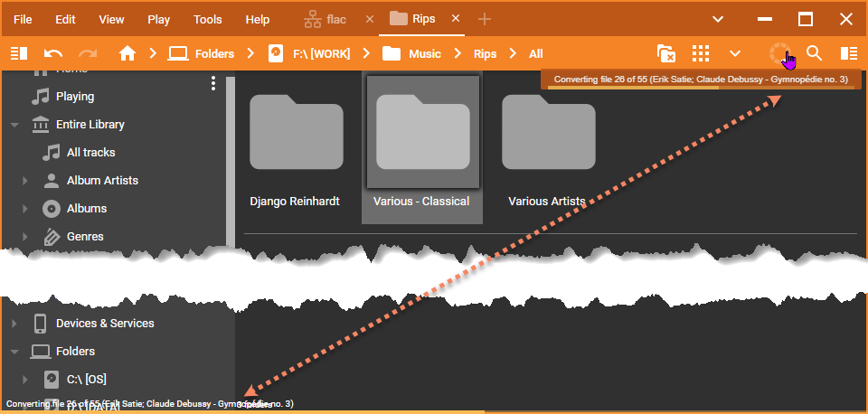This screenshot has height=414, width=868.
Task: Open the Tools menu
Action: click(x=207, y=19)
